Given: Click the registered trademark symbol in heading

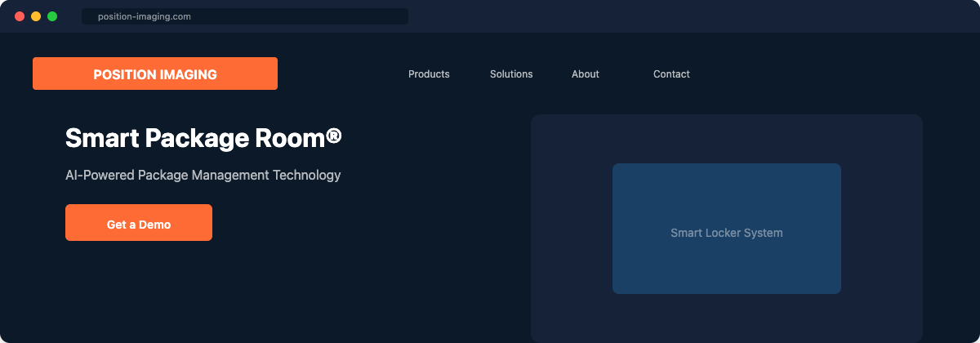Looking at the screenshot, I should click(333, 136).
